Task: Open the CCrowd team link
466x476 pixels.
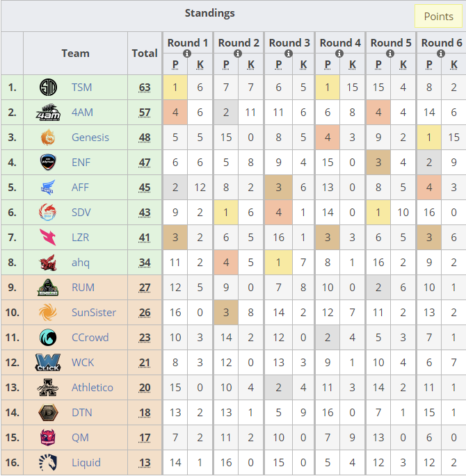Action: (90, 337)
